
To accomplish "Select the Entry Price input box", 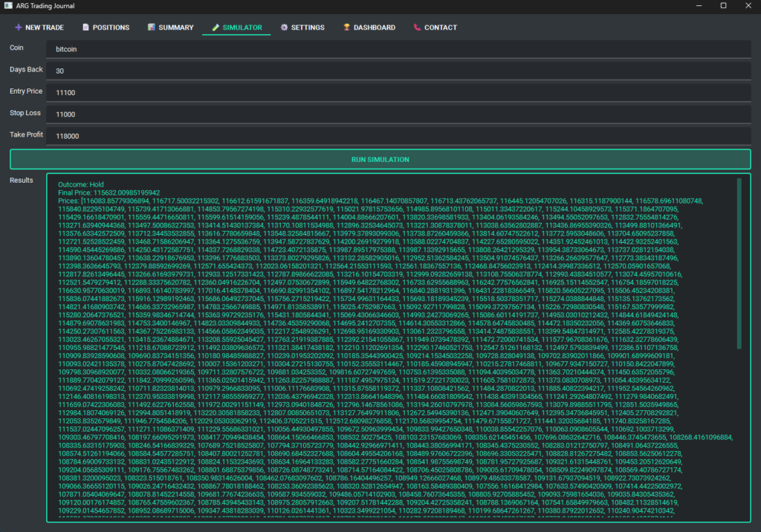I will 398,92.
